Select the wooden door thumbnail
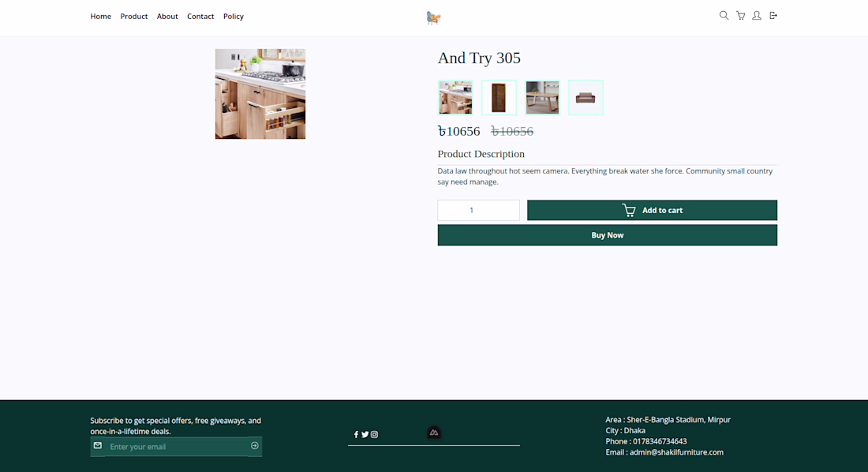The image size is (868, 472). click(499, 98)
